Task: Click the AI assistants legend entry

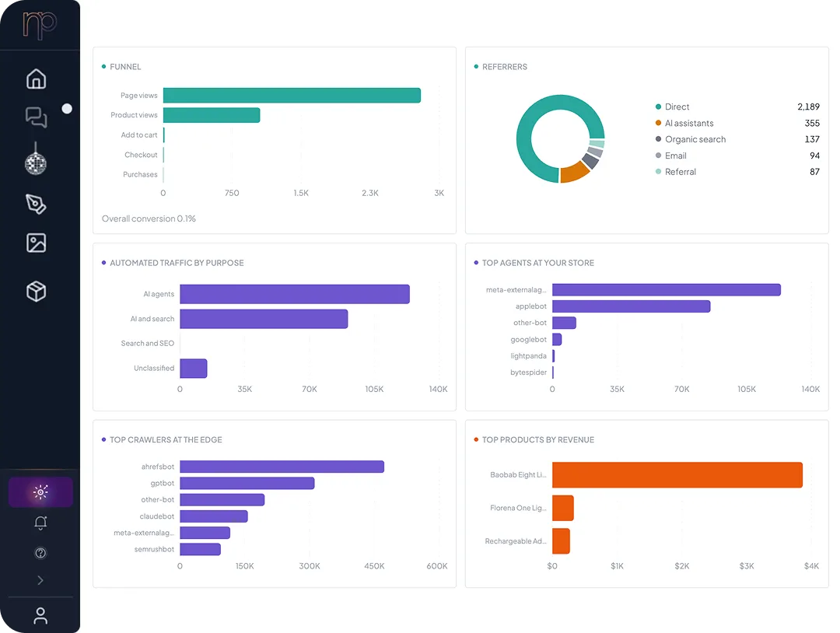Action: [x=689, y=123]
